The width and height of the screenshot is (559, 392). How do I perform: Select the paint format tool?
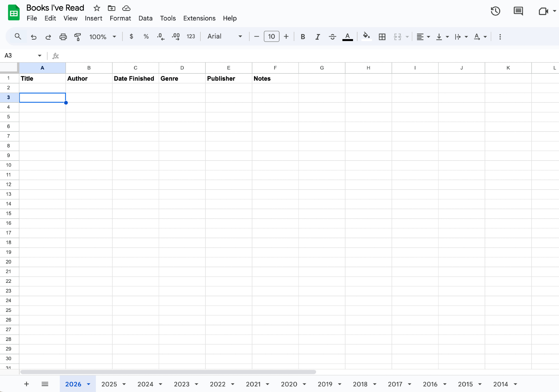click(x=78, y=37)
